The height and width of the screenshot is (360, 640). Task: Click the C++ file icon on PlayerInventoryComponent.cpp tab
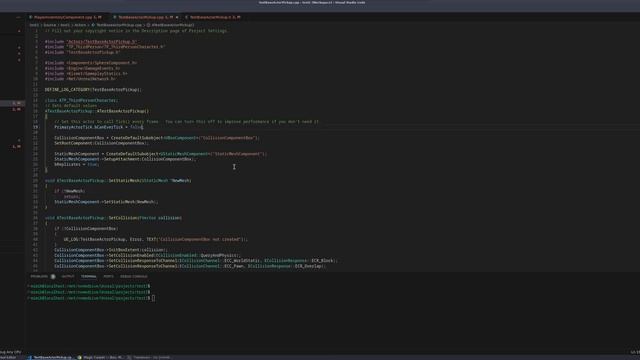click(31, 17)
